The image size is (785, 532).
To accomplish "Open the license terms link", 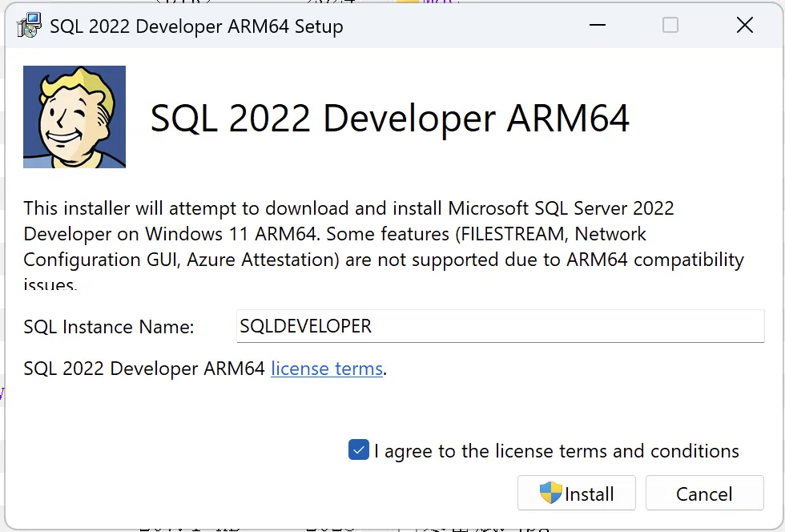I will point(326,369).
